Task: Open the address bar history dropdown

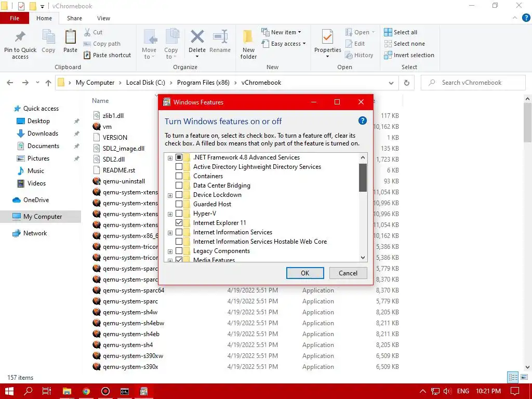Action: [391, 83]
